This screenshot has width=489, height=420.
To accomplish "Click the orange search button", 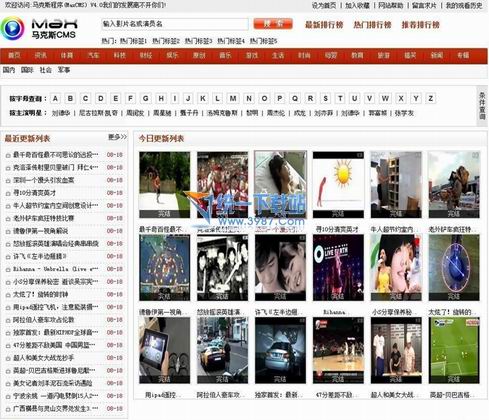I will [273, 24].
